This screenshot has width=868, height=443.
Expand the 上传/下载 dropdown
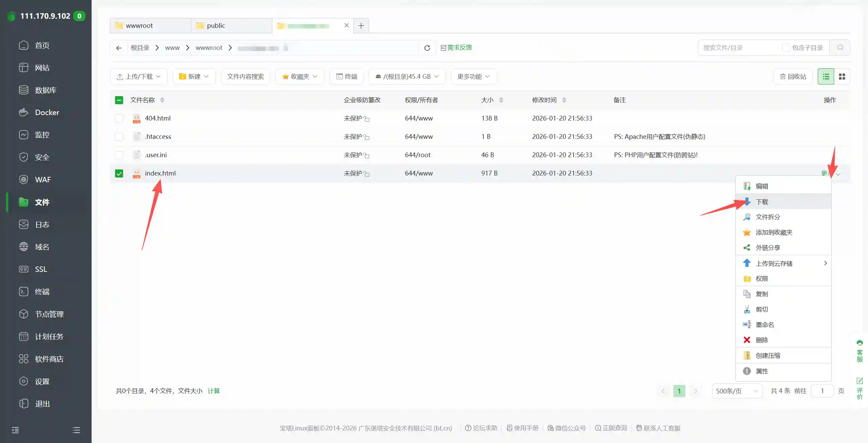pyautogui.click(x=138, y=76)
